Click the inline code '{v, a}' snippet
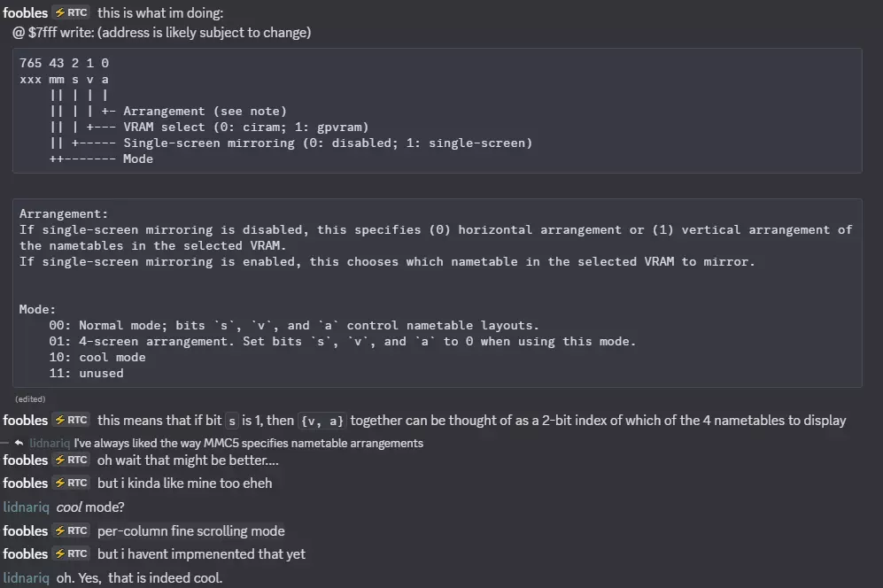Viewport: 883px width, 588px height. pos(322,421)
